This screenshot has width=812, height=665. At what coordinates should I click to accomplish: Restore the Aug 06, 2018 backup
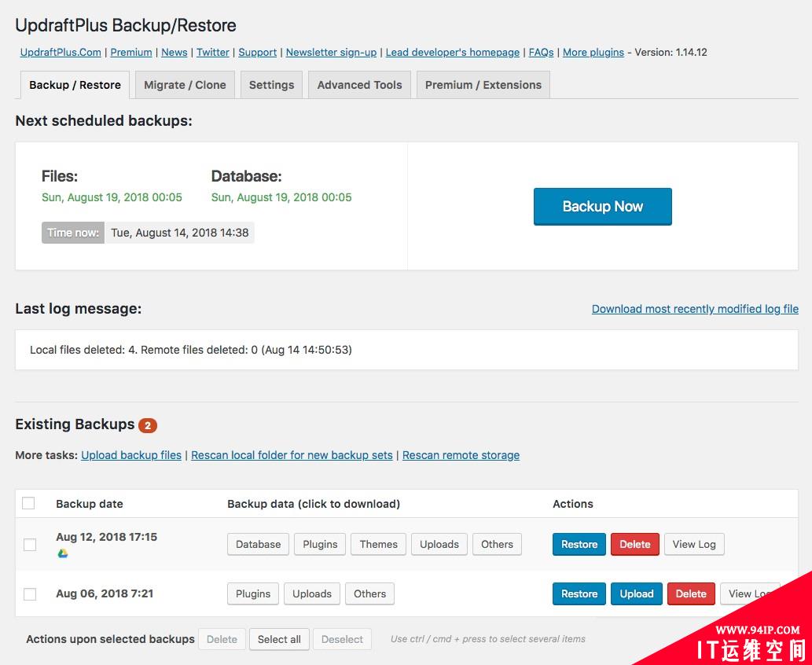[579, 594]
